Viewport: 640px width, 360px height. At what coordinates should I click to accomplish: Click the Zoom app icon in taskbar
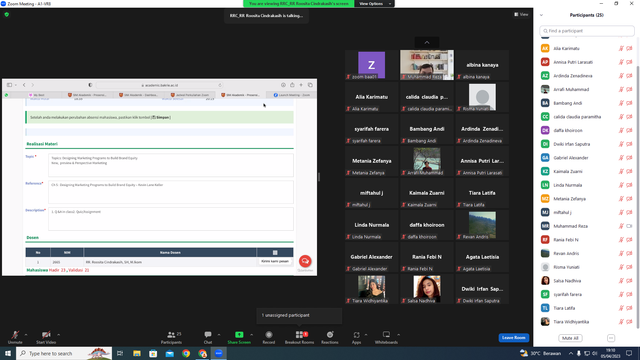219,353
